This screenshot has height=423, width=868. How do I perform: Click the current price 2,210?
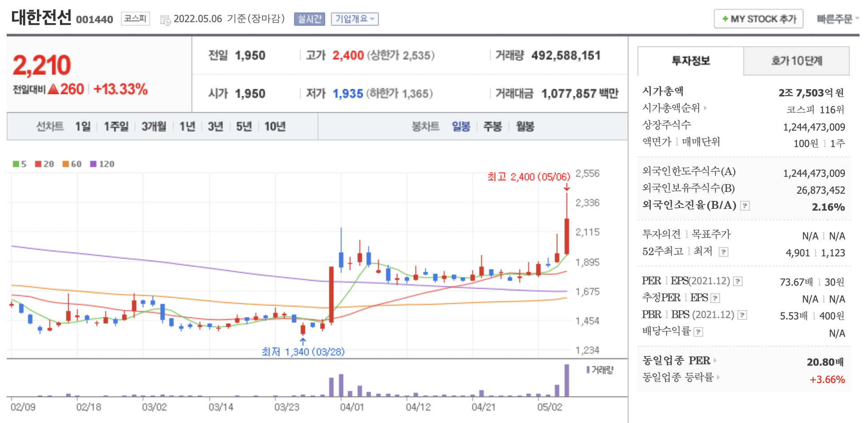point(42,65)
